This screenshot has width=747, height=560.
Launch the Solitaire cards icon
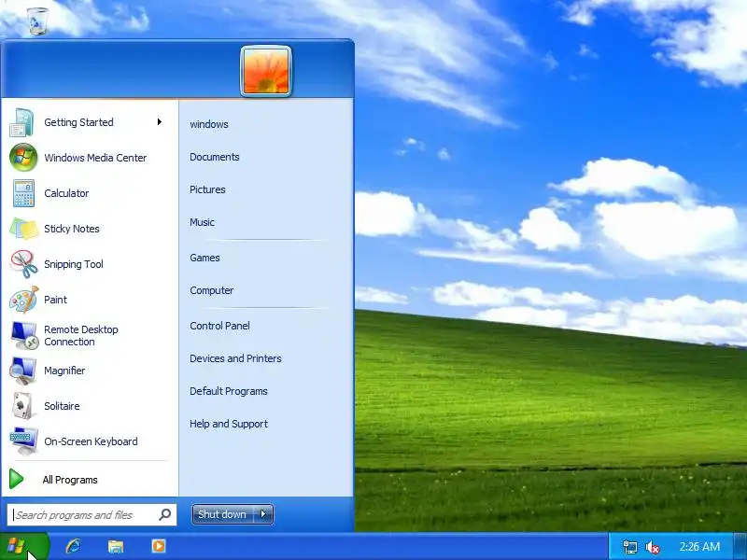point(22,406)
